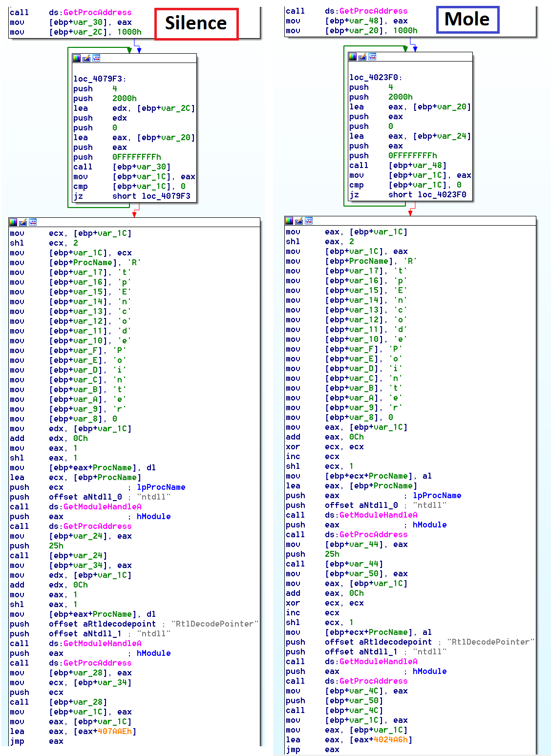551x756 pixels.
Task: Click node color icon in loc_4079F3 block
Action: [77, 58]
